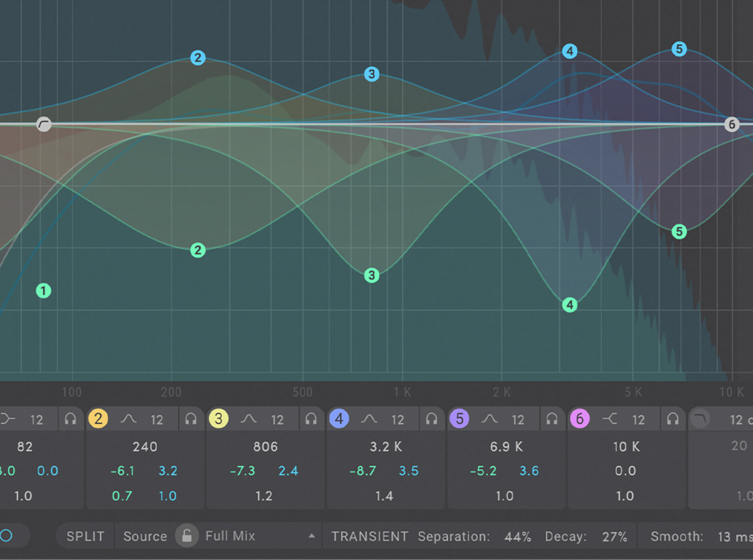Solo the 82 Hz band with its headphone icon
The image size is (753, 560).
71,419
